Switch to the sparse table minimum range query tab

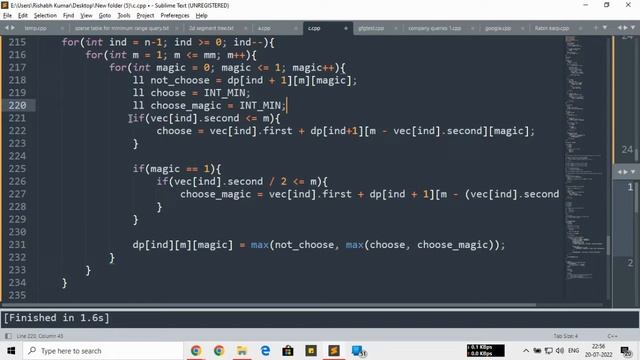(x=122, y=28)
